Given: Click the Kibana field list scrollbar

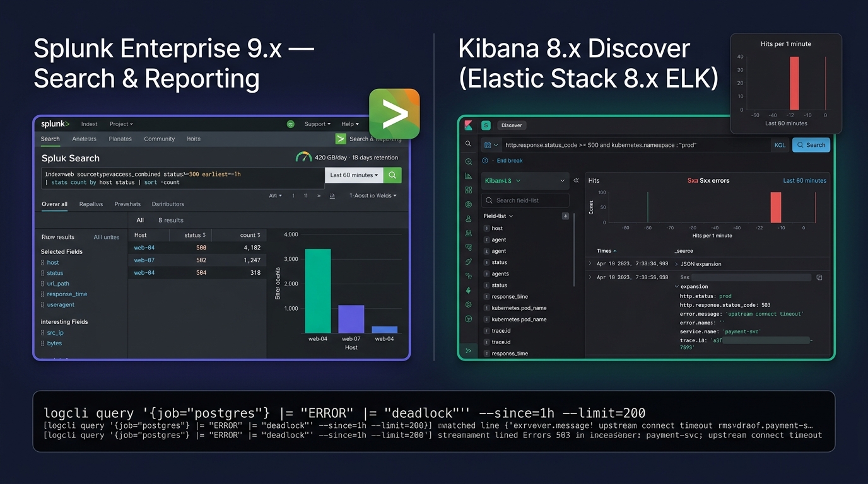Looking at the screenshot, I should click(574, 250).
